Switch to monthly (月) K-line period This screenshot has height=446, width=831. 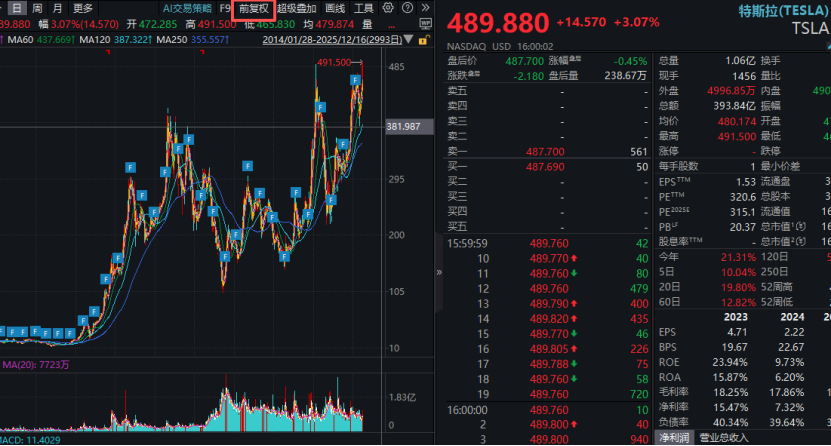pyautogui.click(x=57, y=8)
